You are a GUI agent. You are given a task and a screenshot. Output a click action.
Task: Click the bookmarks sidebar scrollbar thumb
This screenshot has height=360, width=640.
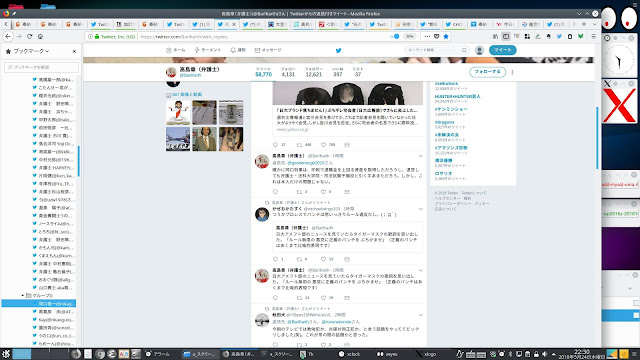78,161
